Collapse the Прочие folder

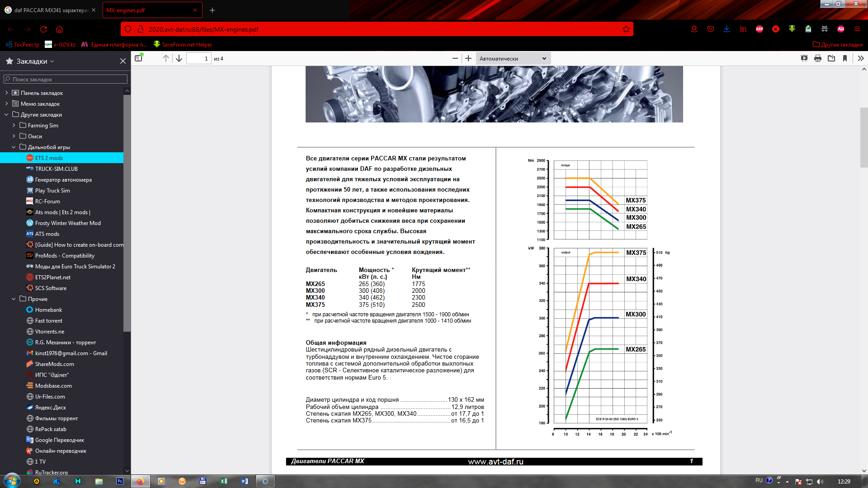click(x=14, y=299)
